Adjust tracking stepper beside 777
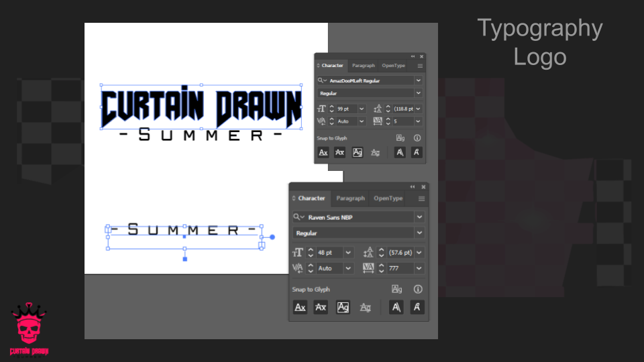 (x=381, y=268)
